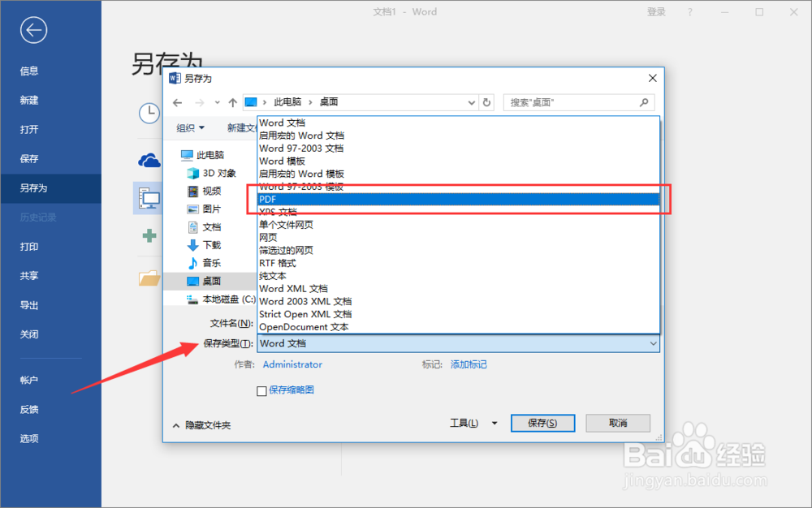Click the Word icon in the dialog title bar
The height and width of the screenshot is (508, 812).
175,78
